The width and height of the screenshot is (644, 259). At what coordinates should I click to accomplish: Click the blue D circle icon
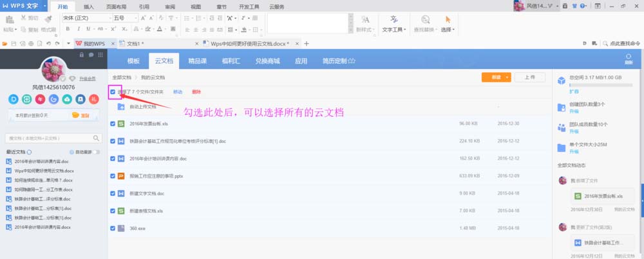coord(14,99)
